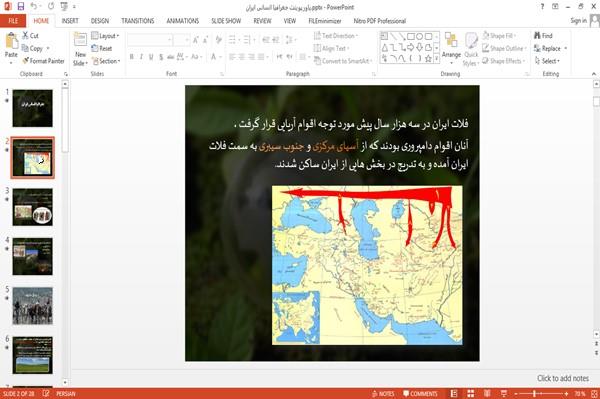This screenshot has height=399, width=600.
Task: Decrease the font size with the smaller A icon
Action: [x=205, y=40]
